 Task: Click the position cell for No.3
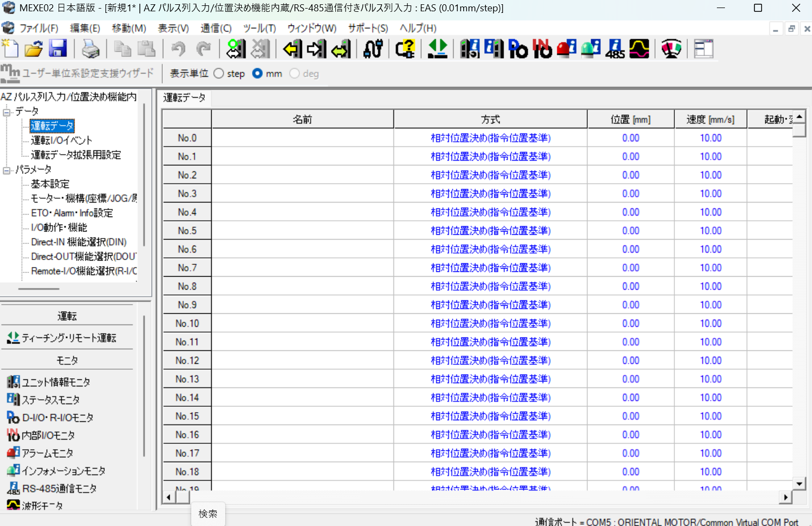pos(630,193)
